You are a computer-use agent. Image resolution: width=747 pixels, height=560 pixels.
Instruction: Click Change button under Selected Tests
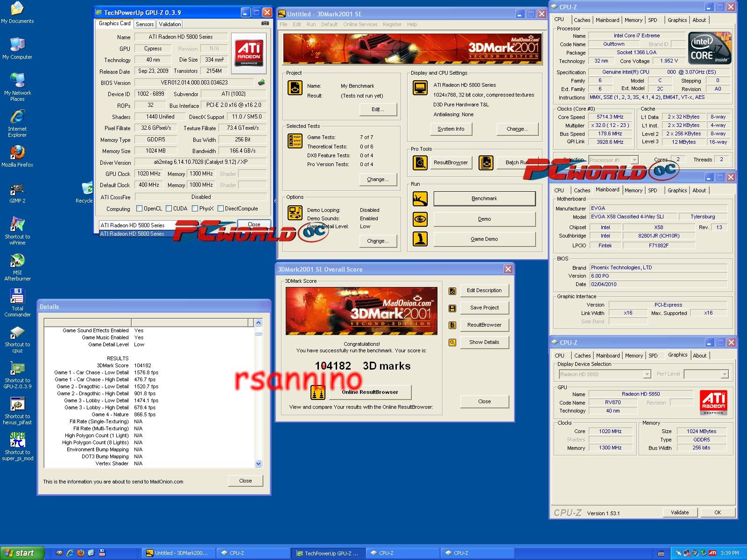point(378,179)
